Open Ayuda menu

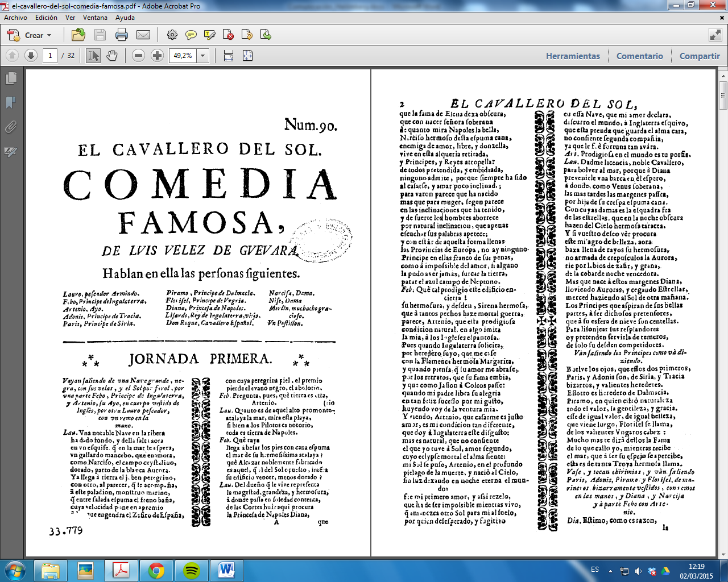125,18
